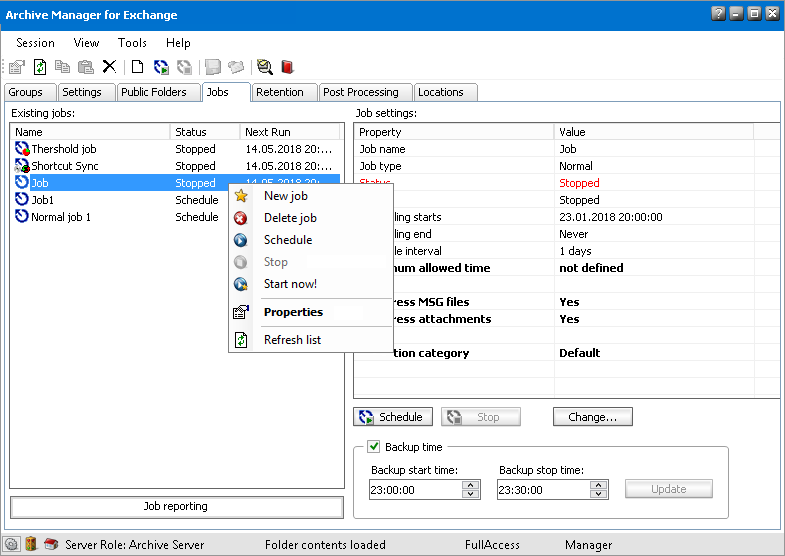Click the Schedule button under Job settings
Image resolution: width=785 pixels, height=556 pixels.
[x=392, y=417]
